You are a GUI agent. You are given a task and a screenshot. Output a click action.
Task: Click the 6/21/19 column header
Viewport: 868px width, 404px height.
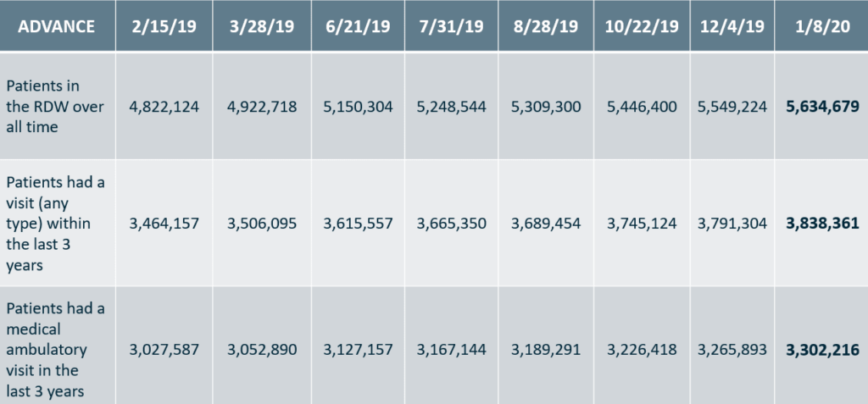coord(357,25)
